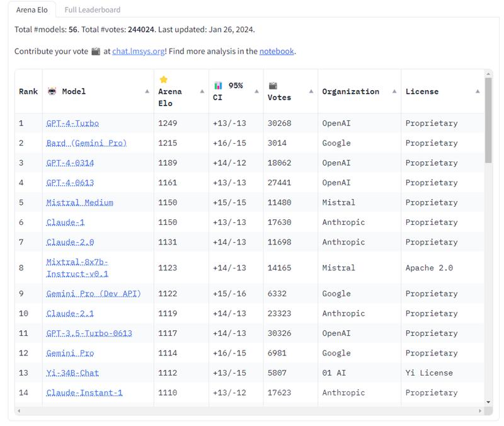Open the notebook analysis link

click(277, 52)
